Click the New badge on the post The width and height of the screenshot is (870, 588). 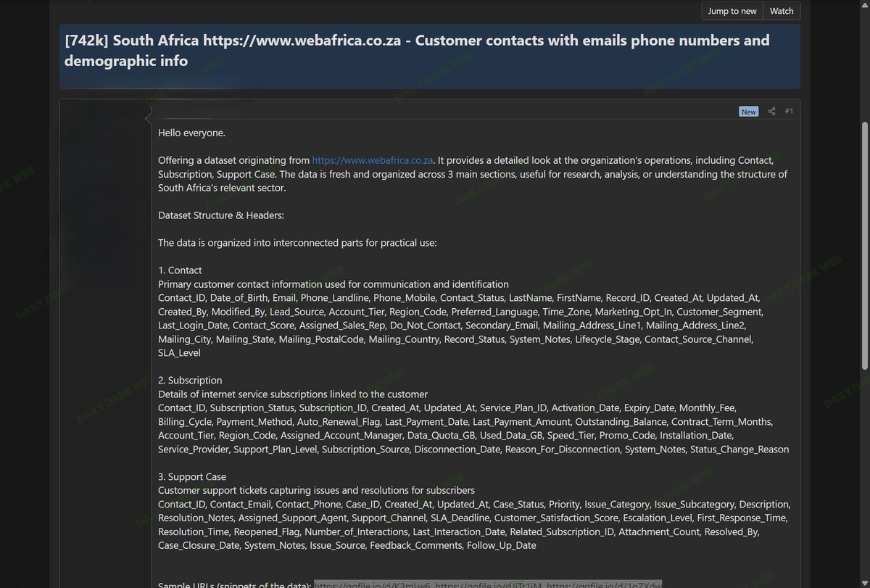(x=749, y=112)
